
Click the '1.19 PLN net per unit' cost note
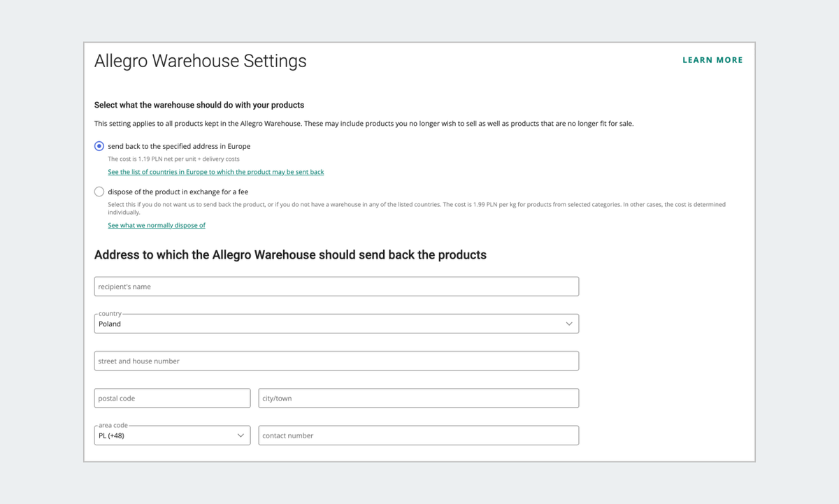tap(173, 159)
